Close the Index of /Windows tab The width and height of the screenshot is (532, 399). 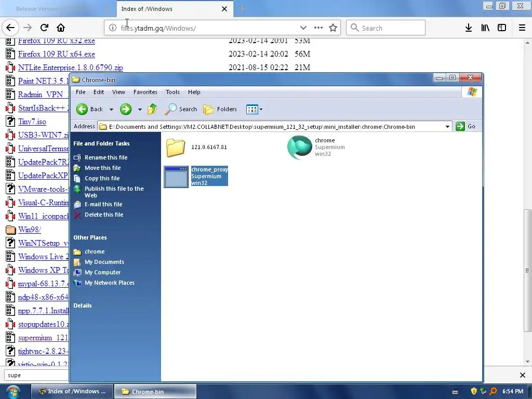click(224, 9)
